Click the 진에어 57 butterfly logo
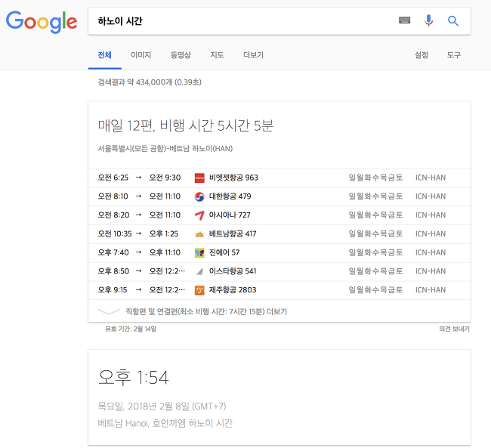 [199, 252]
